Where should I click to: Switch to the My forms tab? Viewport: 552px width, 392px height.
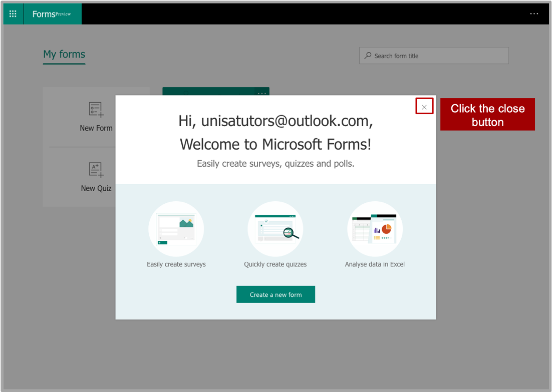(64, 54)
